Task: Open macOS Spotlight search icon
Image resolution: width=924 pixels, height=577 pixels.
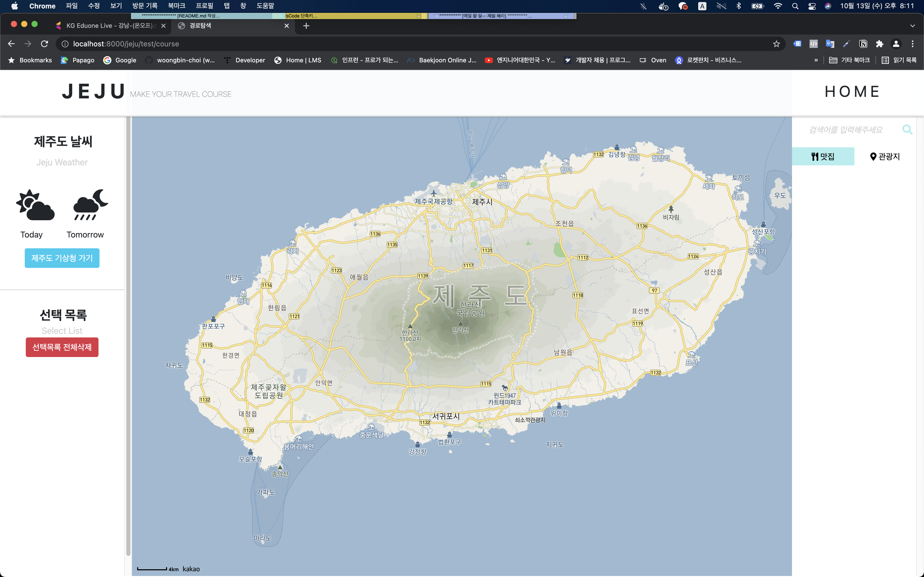Action: 795,6
